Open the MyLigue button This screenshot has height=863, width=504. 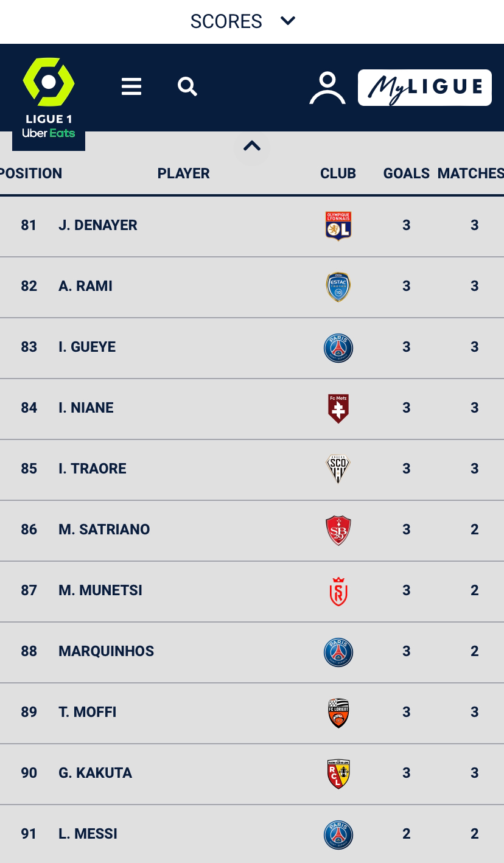click(425, 88)
